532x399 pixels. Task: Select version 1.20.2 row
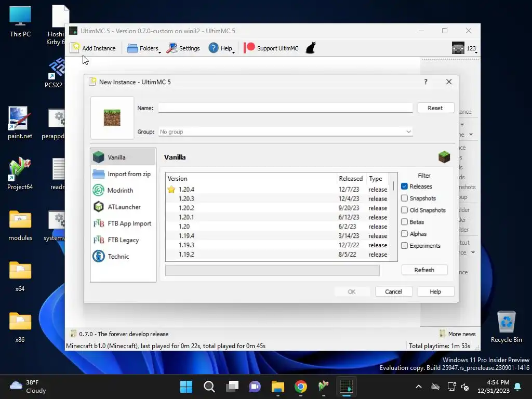point(277,208)
